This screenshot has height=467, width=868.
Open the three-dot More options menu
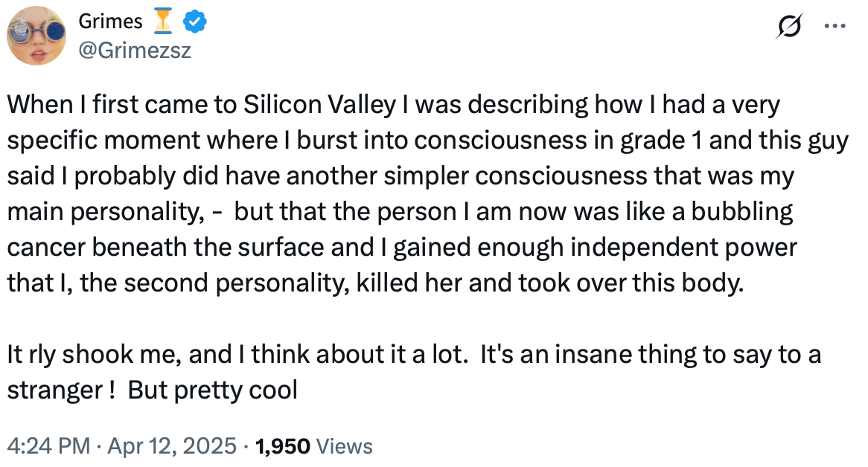835,26
